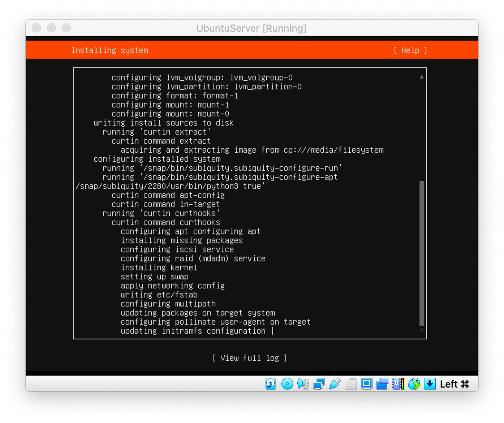The height and width of the screenshot is (423, 504).
Task: Click the 'configuring apt configuring apt' line
Action: tap(191, 231)
